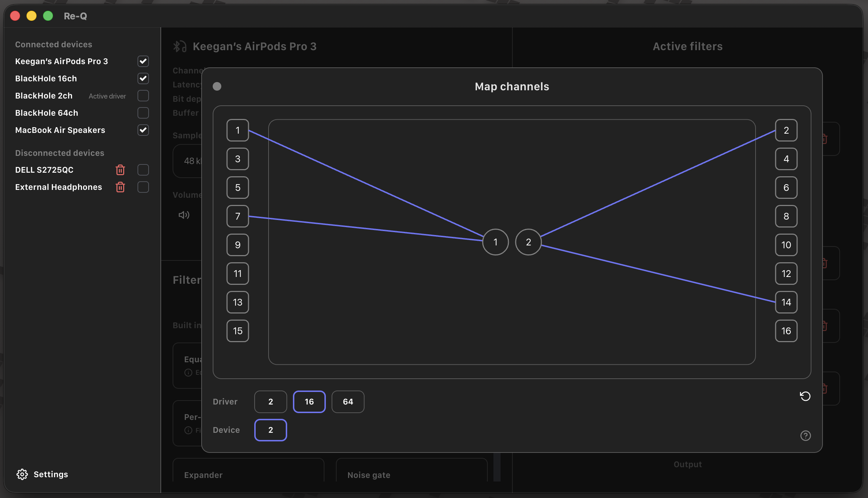Select driver channel count 64

[348, 402]
